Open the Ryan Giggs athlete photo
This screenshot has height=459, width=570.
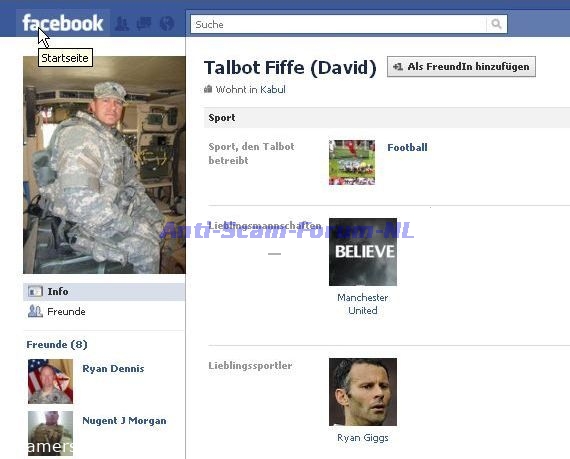click(363, 392)
